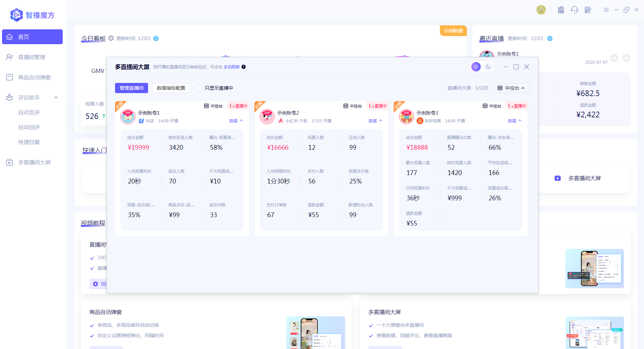Refresh 今日看板 with the blue refresh icon
Viewport: 644px width, 349px height.
click(x=156, y=38)
